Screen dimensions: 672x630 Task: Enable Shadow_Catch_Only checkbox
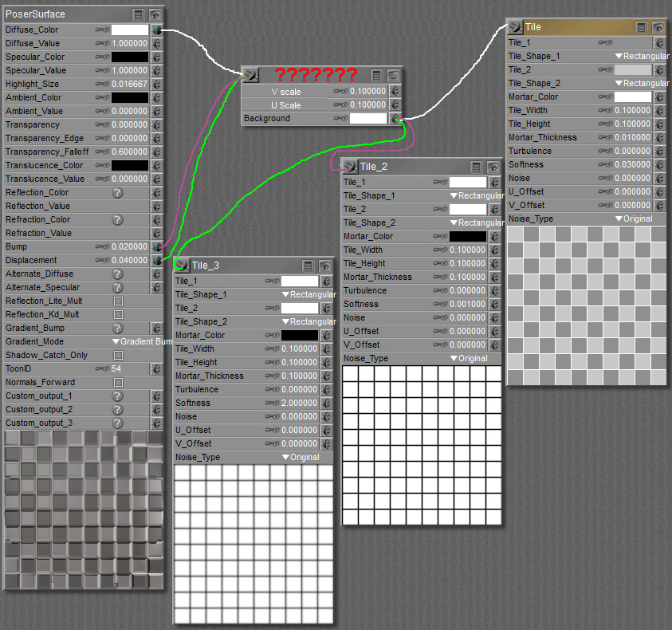click(119, 355)
